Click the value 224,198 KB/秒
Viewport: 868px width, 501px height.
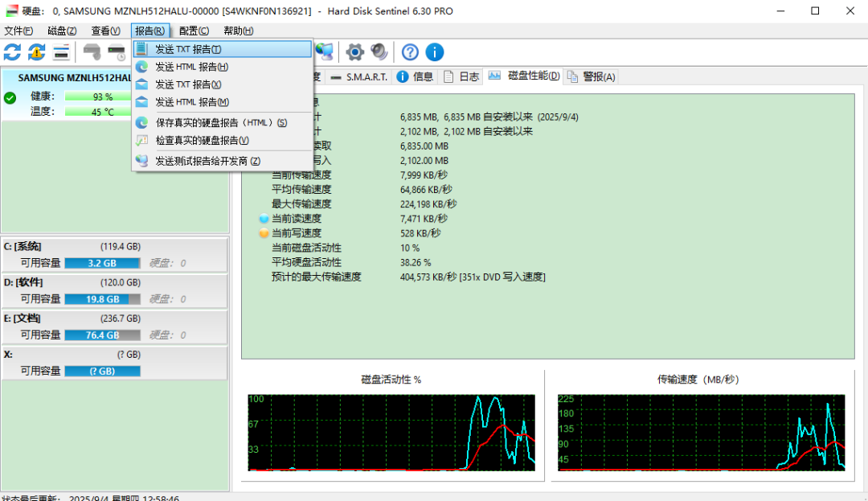[x=428, y=203]
